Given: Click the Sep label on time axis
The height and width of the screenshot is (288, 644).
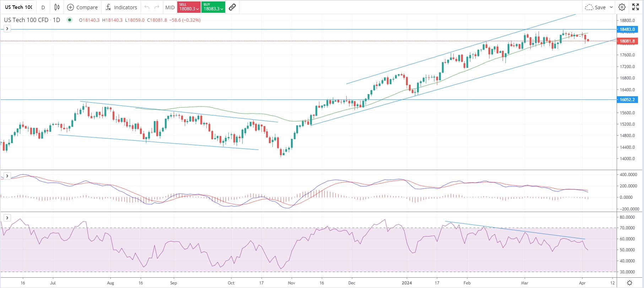Looking at the screenshot, I should pos(173,283).
